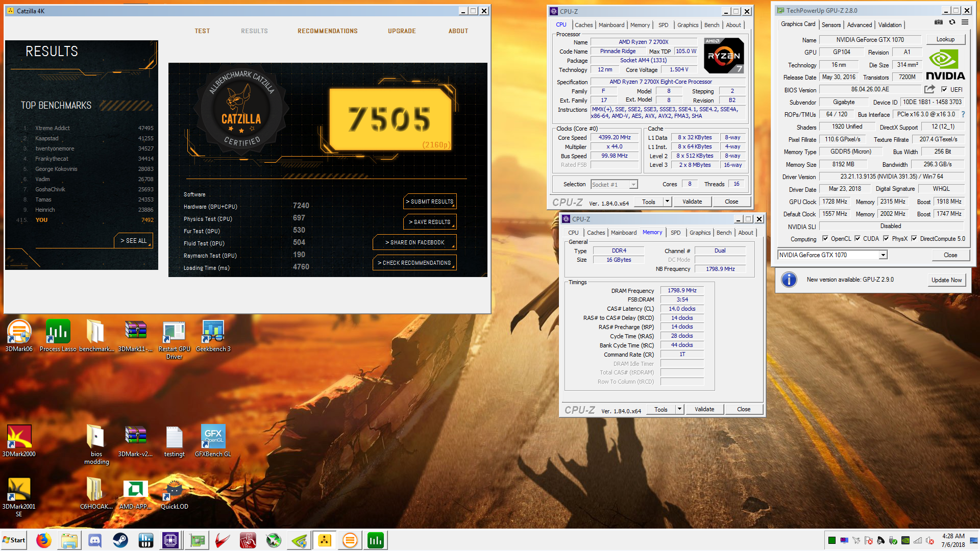
Task: Open Firefox from the taskbar
Action: pyautogui.click(x=44, y=540)
